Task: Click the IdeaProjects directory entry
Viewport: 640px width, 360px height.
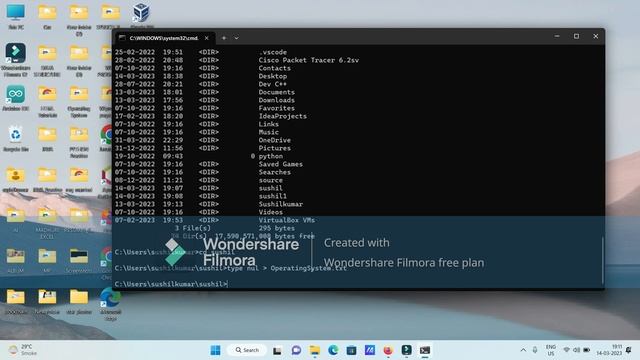Action: tap(282, 116)
